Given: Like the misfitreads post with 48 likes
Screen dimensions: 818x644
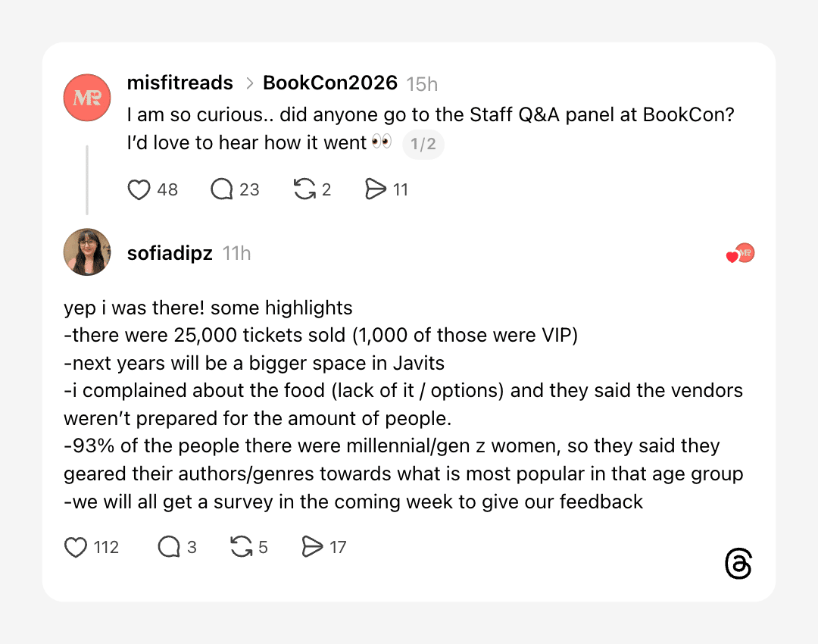Looking at the screenshot, I should pyautogui.click(x=139, y=189).
